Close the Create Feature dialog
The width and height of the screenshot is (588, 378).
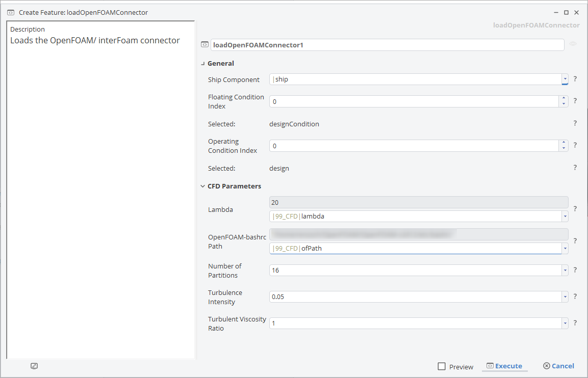tap(577, 12)
